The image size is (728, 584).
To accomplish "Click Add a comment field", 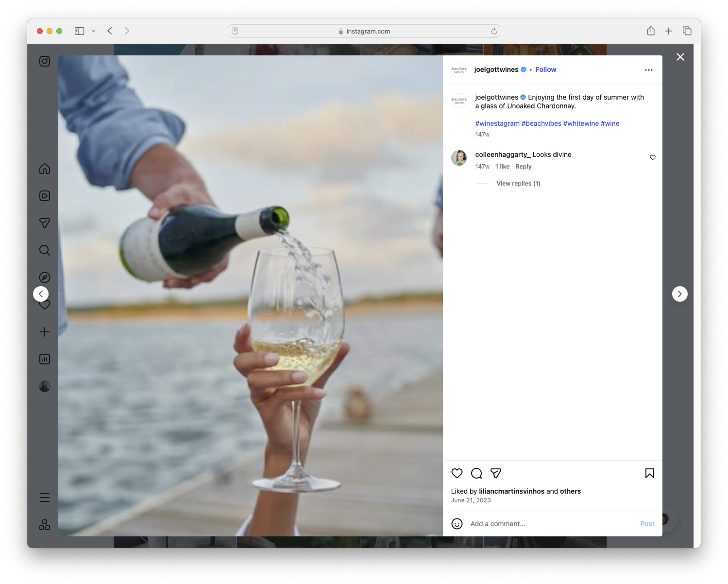I will (x=551, y=524).
